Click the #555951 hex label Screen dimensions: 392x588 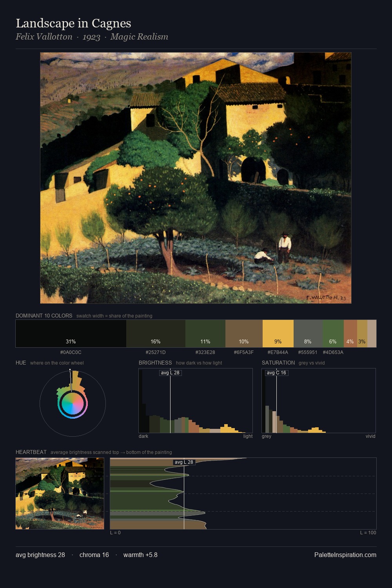(x=308, y=352)
